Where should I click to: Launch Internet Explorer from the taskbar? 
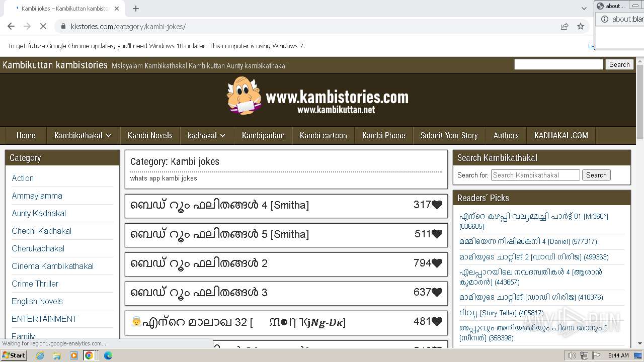40,355
